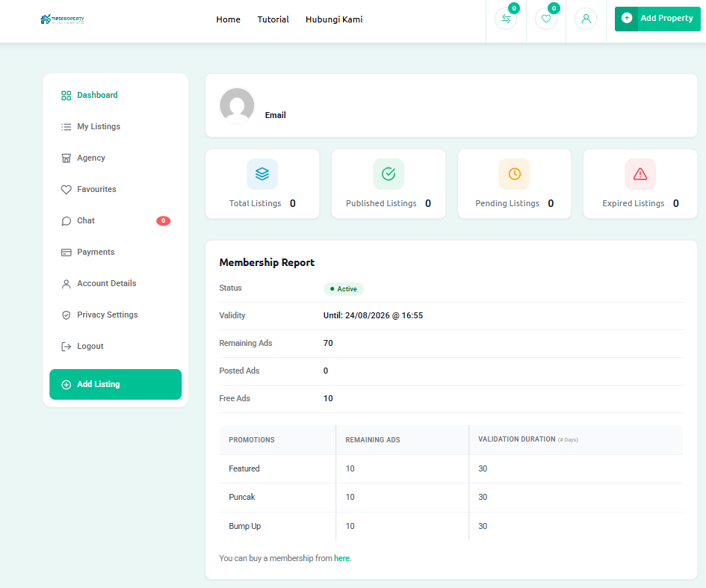Click the orange Pending Listings clock icon
The height and width of the screenshot is (588, 706).
(x=514, y=174)
